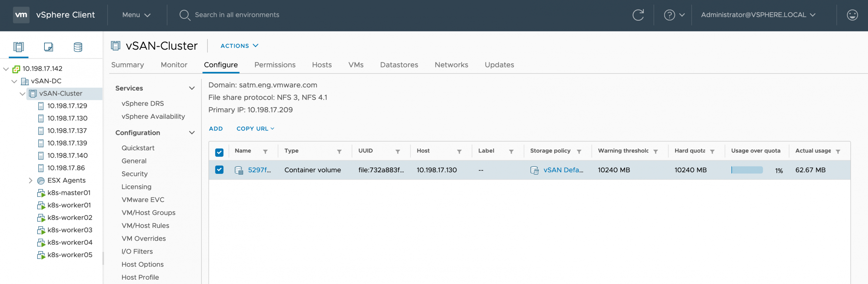Click the smiley feedback icon
This screenshot has width=868, height=284.
coord(852,15)
